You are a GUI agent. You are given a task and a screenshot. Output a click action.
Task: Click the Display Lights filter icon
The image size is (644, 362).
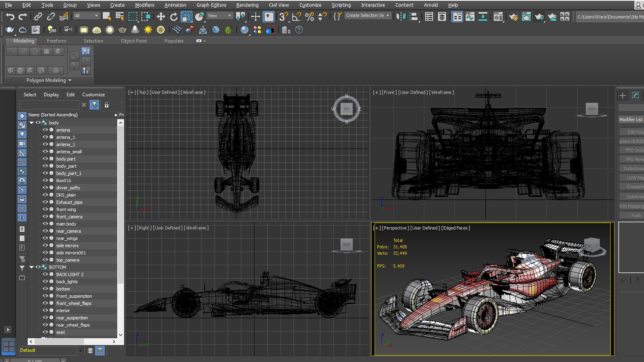click(22, 134)
